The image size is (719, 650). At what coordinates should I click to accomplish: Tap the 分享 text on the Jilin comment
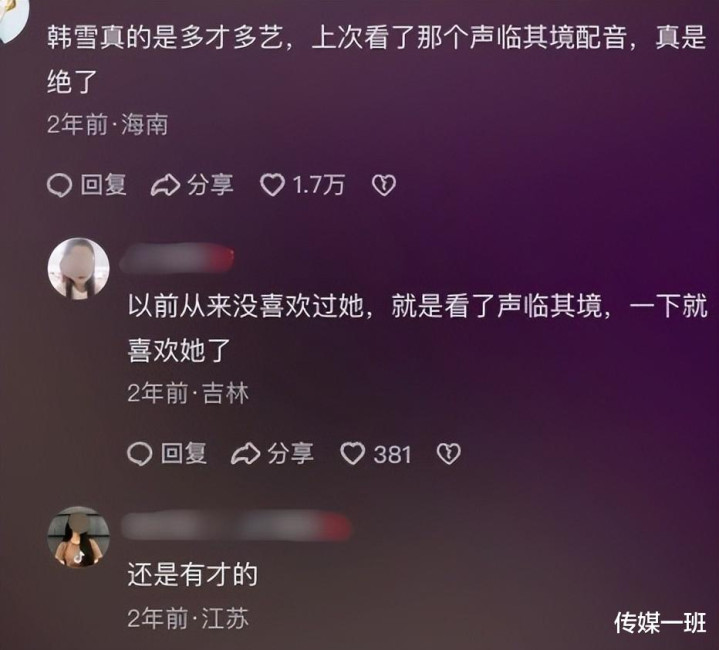click(291, 454)
